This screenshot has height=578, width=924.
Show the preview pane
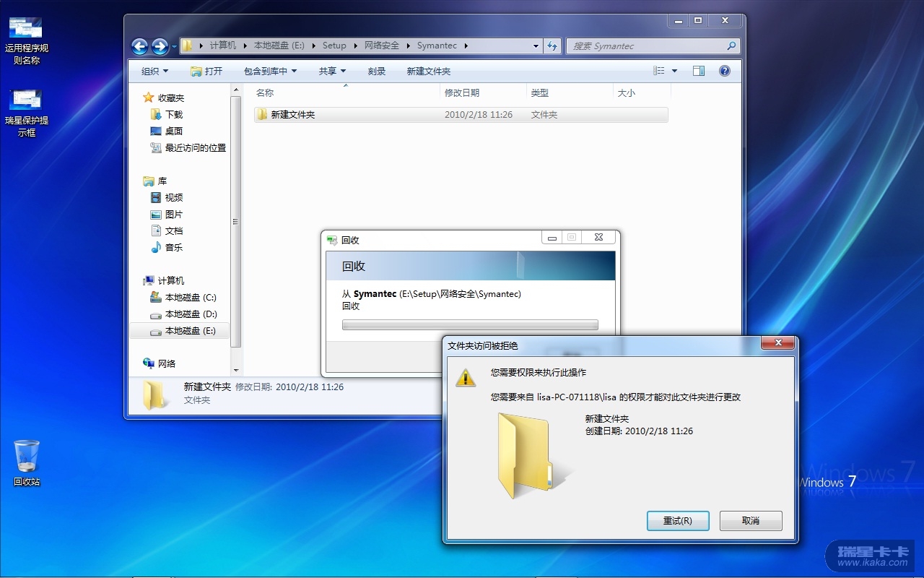click(698, 71)
